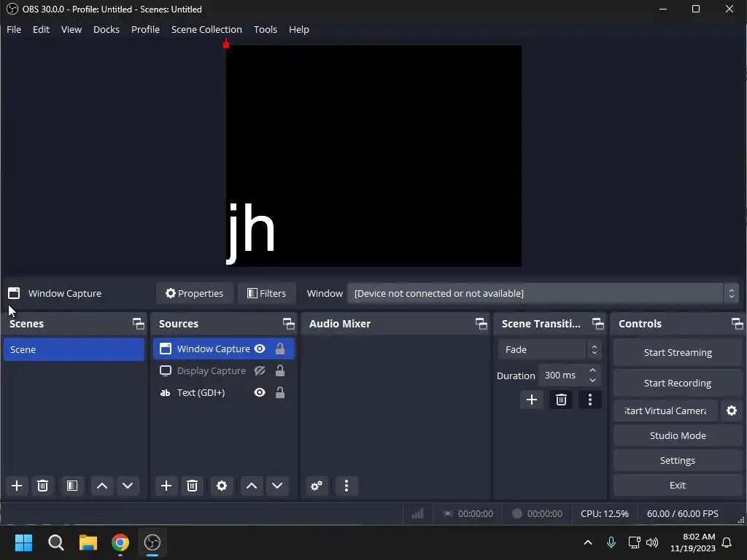
Task: Open the Docks menu
Action: (x=107, y=29)
